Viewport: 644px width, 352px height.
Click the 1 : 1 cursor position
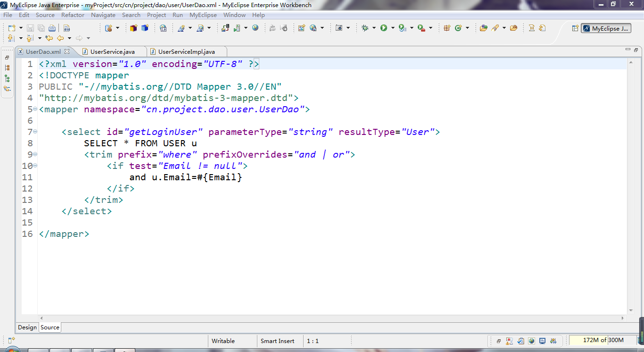point(313,341)
